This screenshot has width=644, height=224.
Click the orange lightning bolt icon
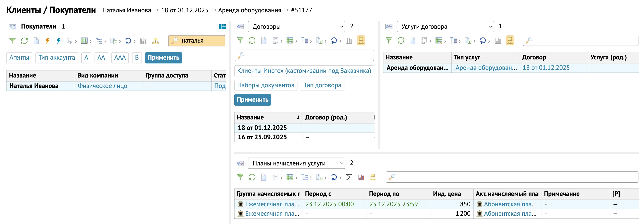click(x=47, y=41)
